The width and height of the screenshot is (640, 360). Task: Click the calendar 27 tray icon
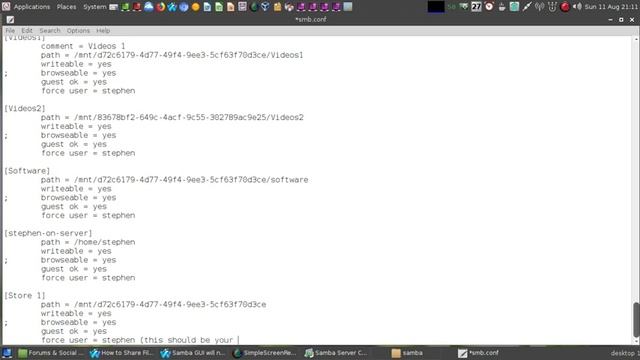click(x=476, y=7)
